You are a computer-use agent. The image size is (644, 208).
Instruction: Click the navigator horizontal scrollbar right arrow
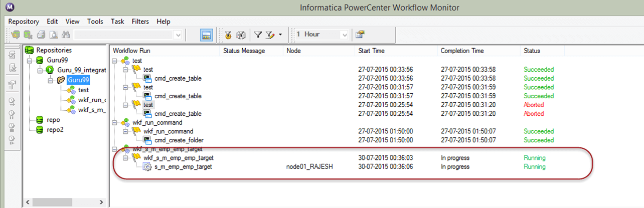pyautogui.click(x=101, y=202)
